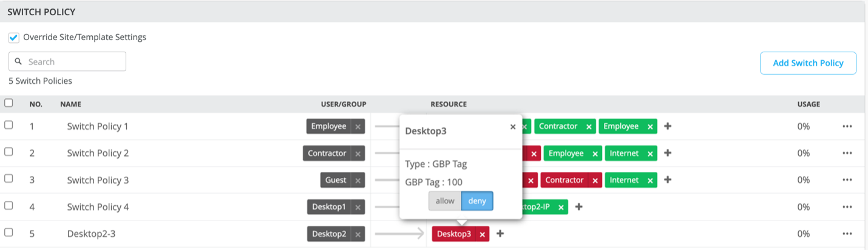Add resource to Desktop2-3 policy
The width and height of the screenshot is (868, 252).
[x=500, y=234]
